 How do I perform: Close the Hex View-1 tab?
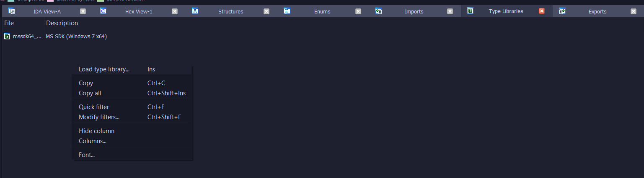pos(175,11)
